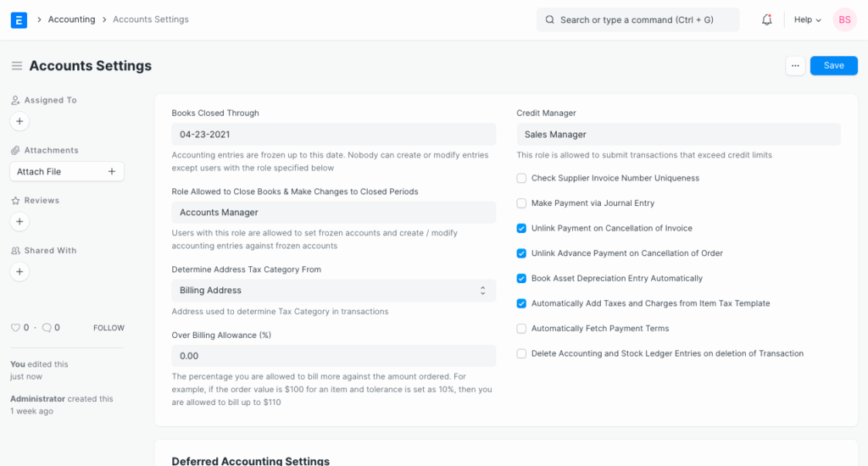Click the ERPNext home logo icon
Viewport: 868px width, 466px height.
point(19,19)
